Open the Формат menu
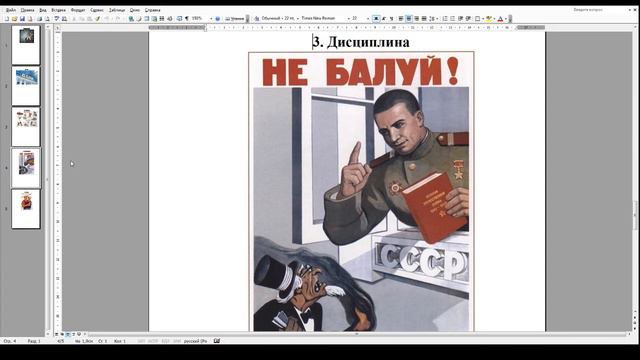 pos(78,10)
